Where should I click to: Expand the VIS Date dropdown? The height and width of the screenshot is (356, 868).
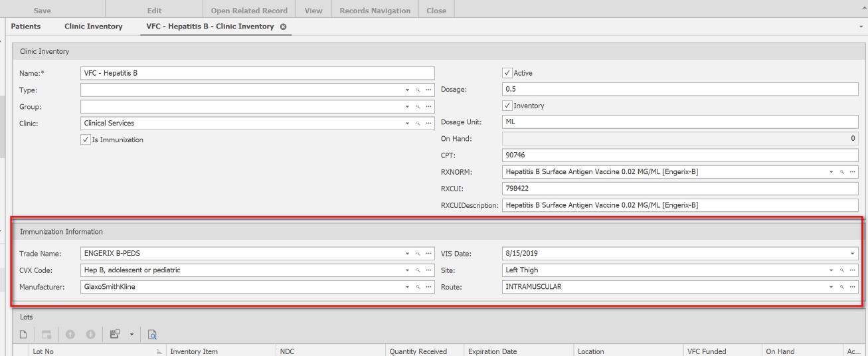tap(853, 254)
